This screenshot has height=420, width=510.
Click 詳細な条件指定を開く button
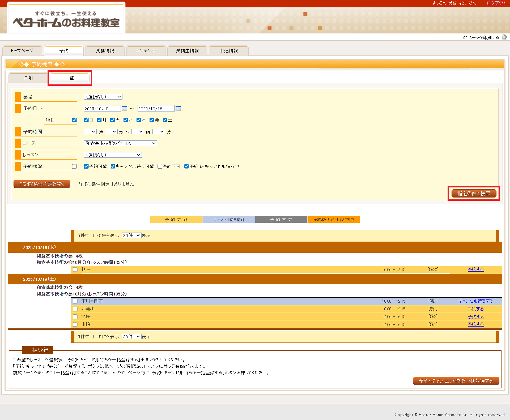[x=42, y=184]
